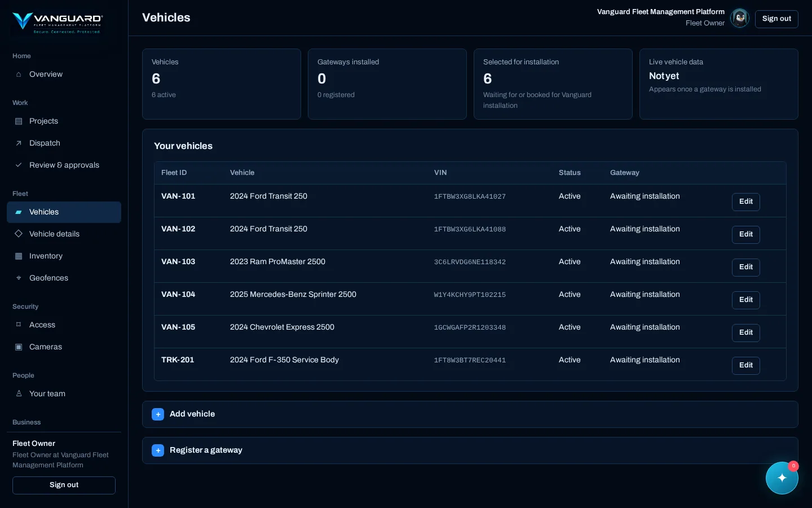Screen dimensions: 812x508
Task: Open the Inventory section
Action: 64,256
